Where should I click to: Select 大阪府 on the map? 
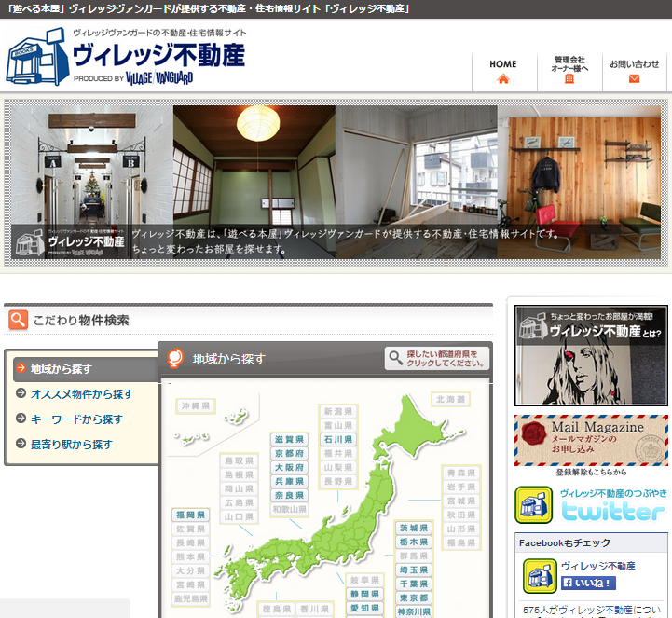pos(289,468)
